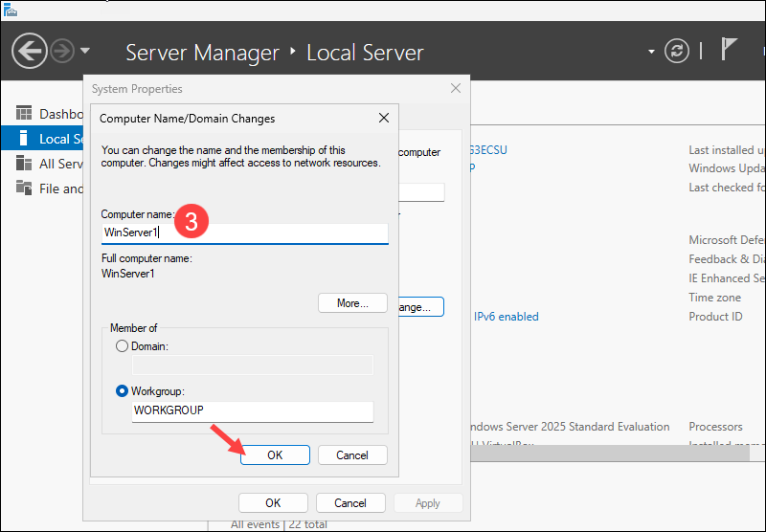Viewport: 766px width, 532px height.
Task: Click the IPv6 enabled link
Action: point(506,317)
